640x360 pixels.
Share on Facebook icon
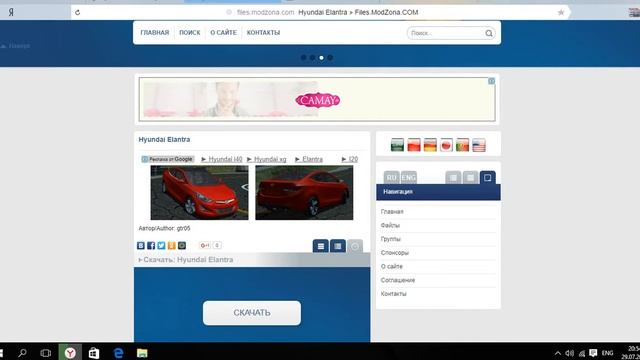click(x=151, y=245)
